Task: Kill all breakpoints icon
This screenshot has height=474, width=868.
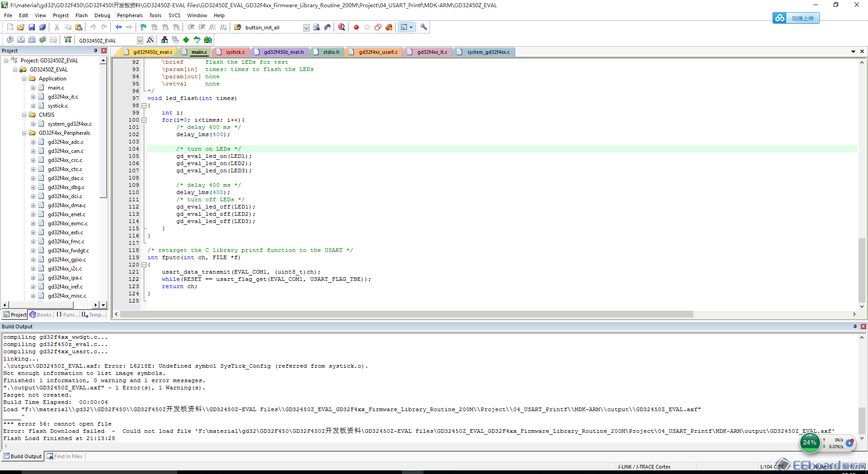Action: [389, 27]
